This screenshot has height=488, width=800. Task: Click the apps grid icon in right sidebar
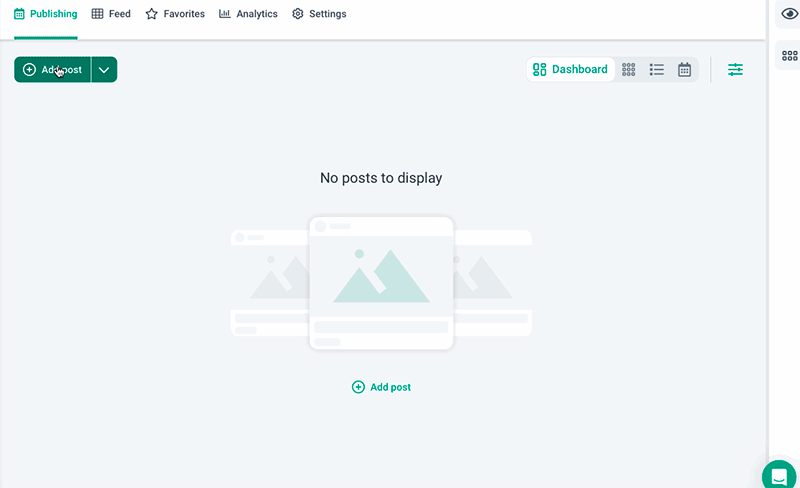[x=789, y=56]
